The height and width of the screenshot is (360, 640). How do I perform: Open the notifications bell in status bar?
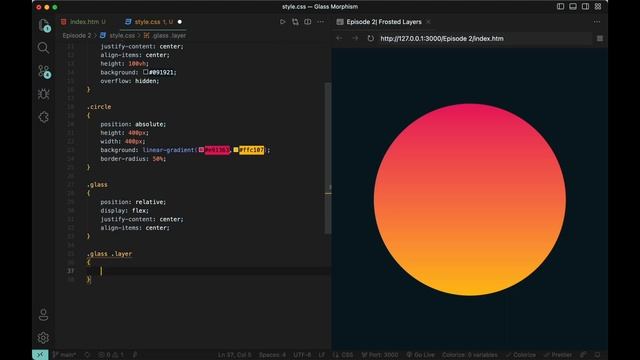[598, 355]
